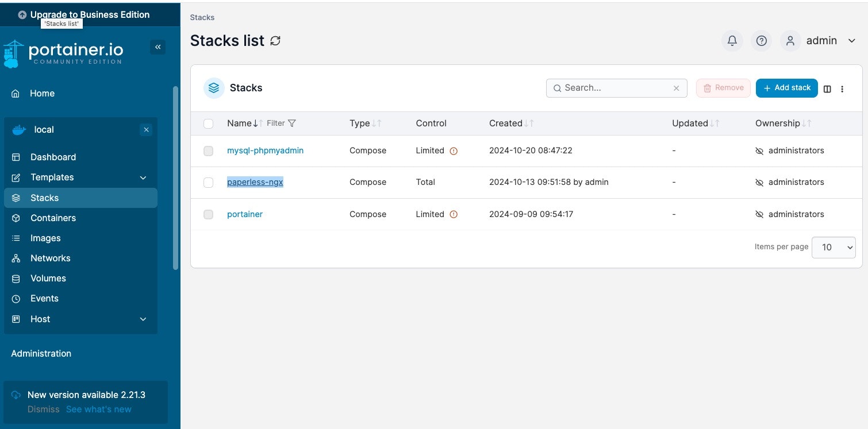Viewport: 868px width, 429px height.
Task: Go to Containers in the sidebar
Action: 53,218
